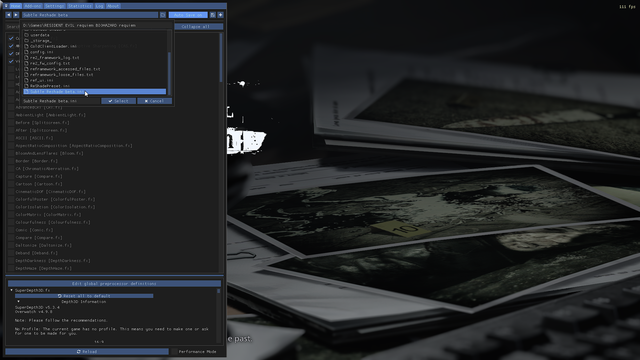The height and width of the screenshot is (360, 640).
Task: Open the Home tab
Action: [x=16, y=6]
